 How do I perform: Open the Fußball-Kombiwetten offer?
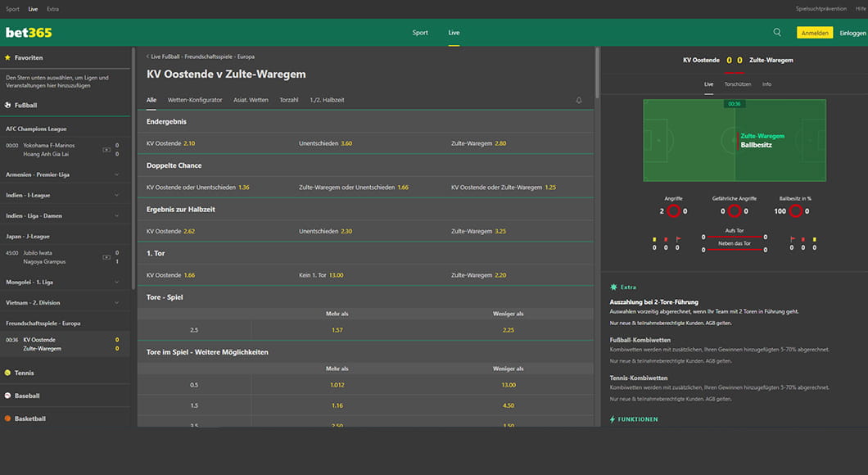click(x=640, y=340)
